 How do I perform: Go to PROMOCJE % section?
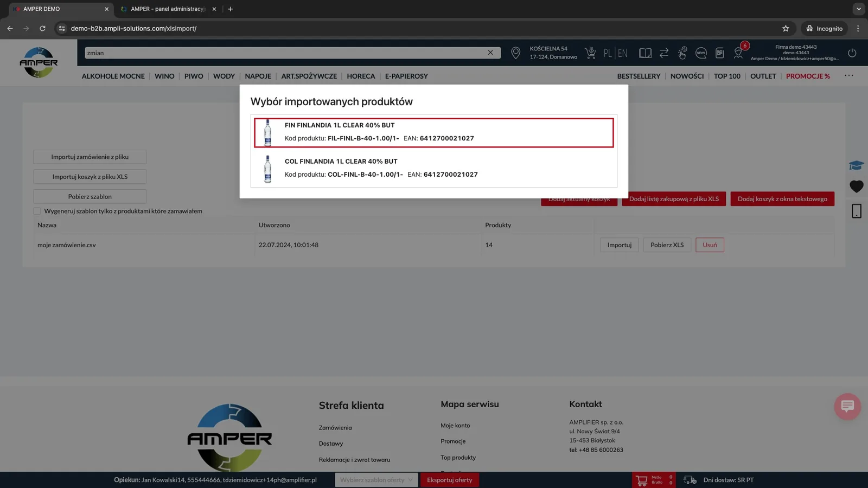pyautogui.click(x=808, y=76)
